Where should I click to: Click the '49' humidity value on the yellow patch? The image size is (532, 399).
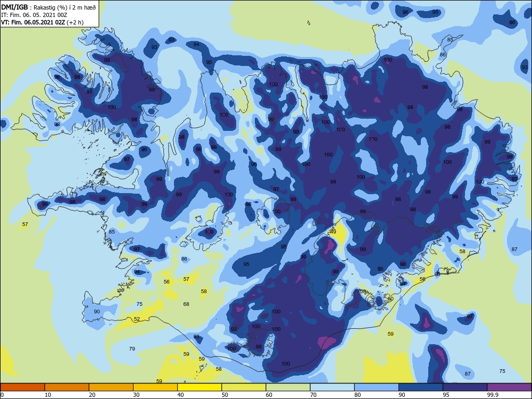pyautogui.click(x=333, y=232)
